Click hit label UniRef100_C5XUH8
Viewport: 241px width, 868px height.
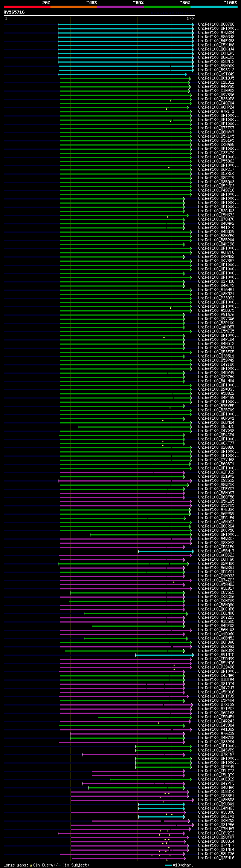pyautogui.click(x=216, y=45)
